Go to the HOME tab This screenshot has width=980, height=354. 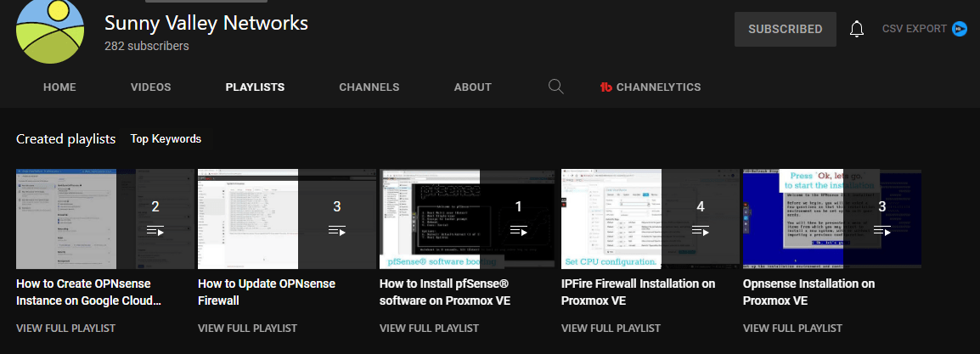pos(59,87)
